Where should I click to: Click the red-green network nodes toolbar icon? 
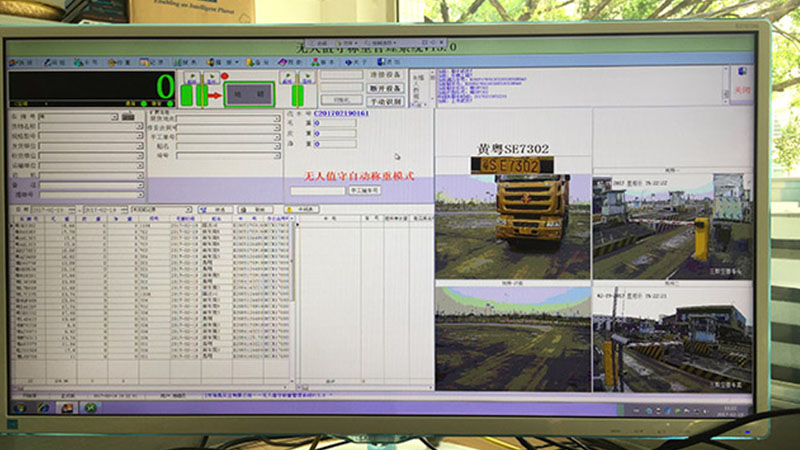[315, 62]
